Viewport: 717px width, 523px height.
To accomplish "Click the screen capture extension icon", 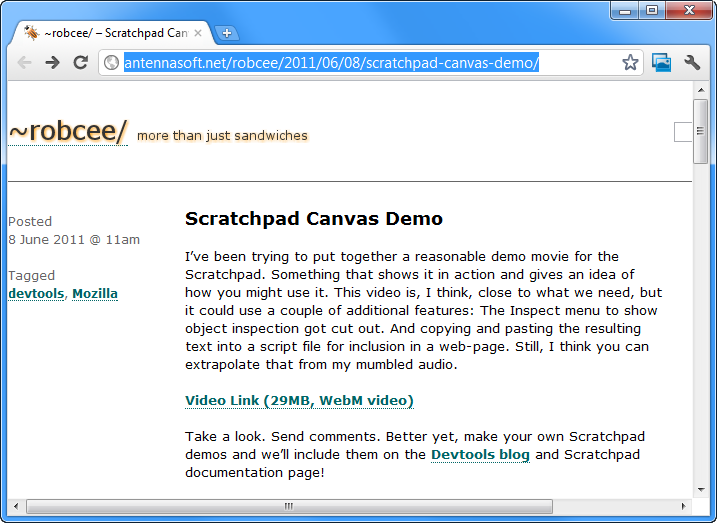I will 661,63.
